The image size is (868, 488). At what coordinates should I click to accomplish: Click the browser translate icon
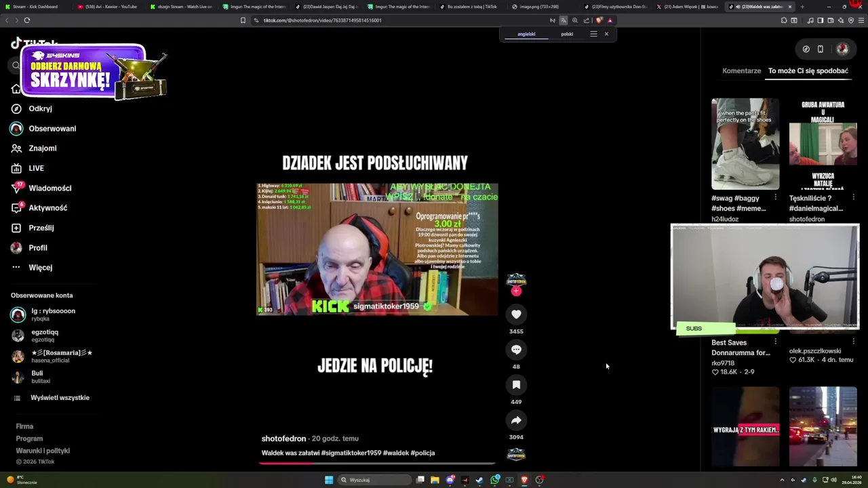(x=563, y=20)
